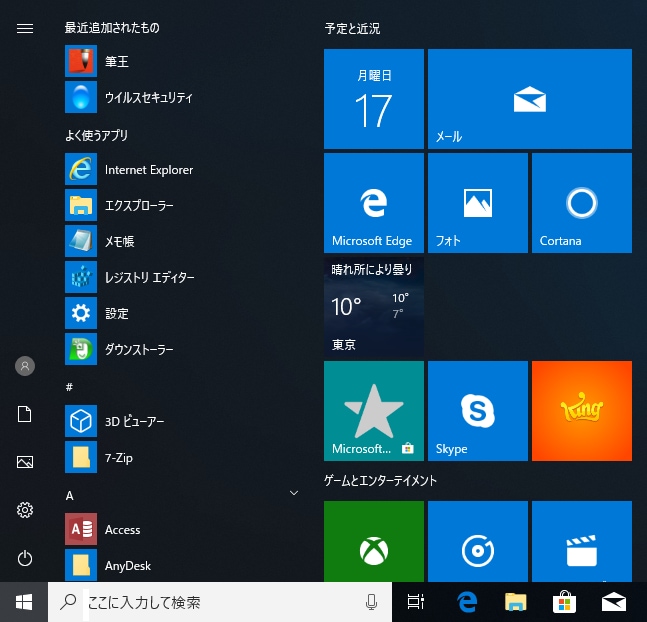Screen dimensions: 647x622
Task: Open the calendar tile showing 月曜日 17
Action: pyautogui.click(x=374, y=99)
